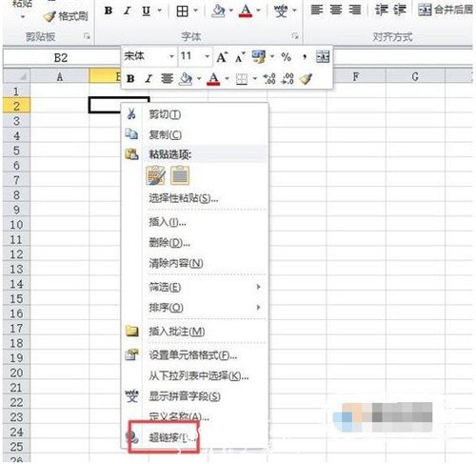Select column A header
The image size is (476, 464).
tap(60, 77)
